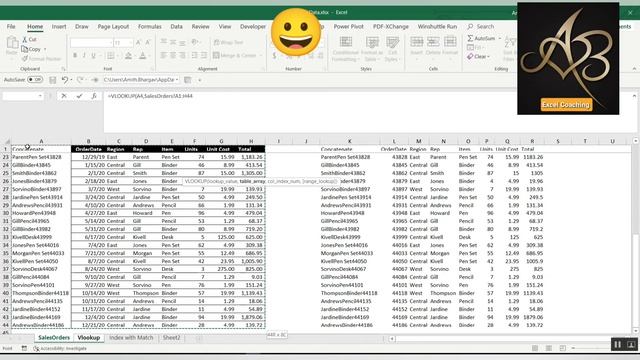Click the Borders grid icon
This screenshot has width=640, height=360.
[x=110, y=56]
